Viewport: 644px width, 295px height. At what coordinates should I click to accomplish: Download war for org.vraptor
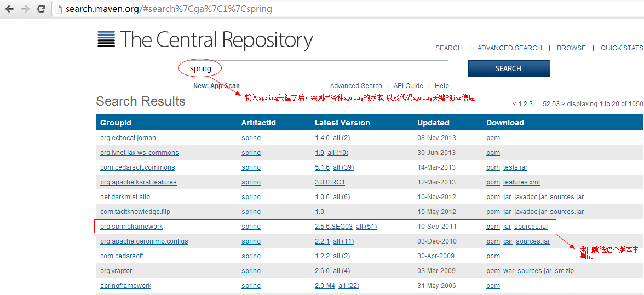coord(509,271)
